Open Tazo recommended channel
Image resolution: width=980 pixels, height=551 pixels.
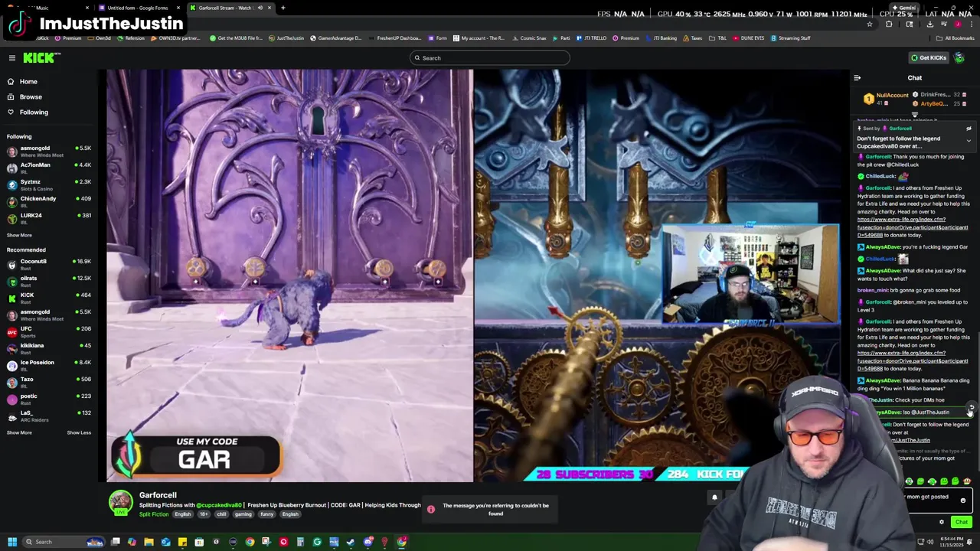click(47, 382)
